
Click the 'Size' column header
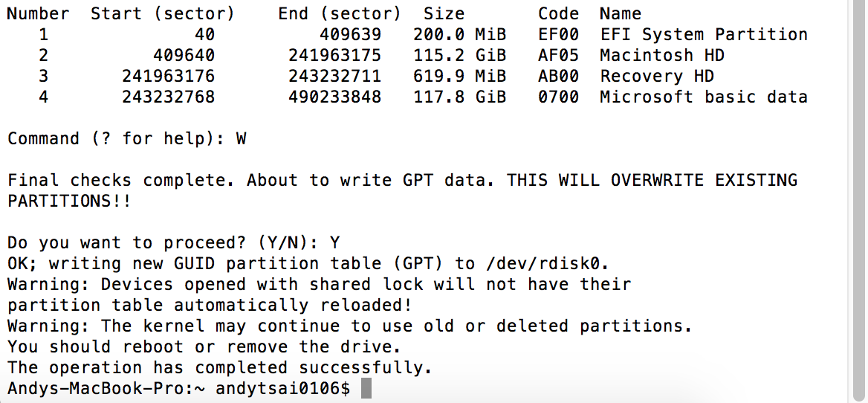[x=444, y=14]
